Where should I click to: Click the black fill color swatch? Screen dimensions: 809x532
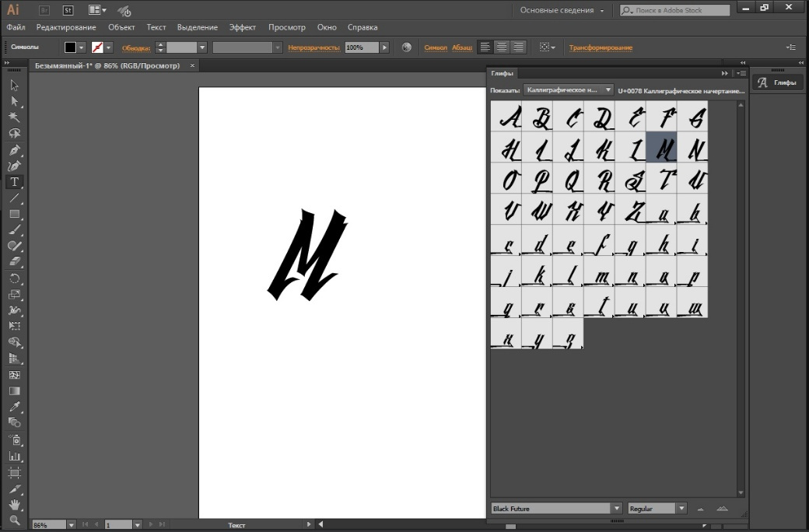click(70, 47)
